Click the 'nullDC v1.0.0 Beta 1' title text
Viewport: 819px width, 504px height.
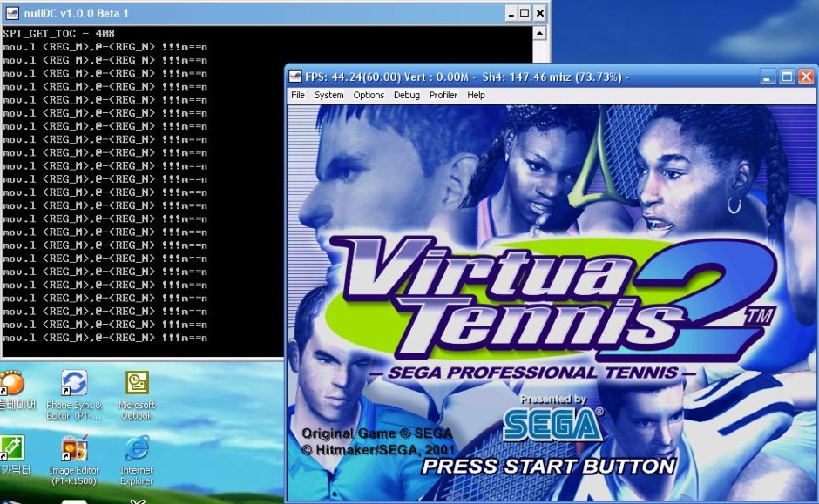point(77,14)
